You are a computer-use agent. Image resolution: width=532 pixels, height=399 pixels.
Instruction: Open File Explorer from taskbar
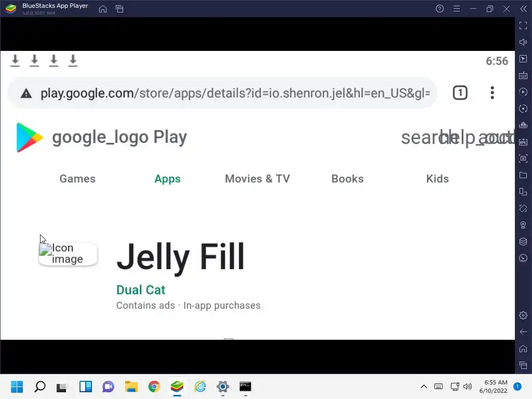tap(131, 387)
